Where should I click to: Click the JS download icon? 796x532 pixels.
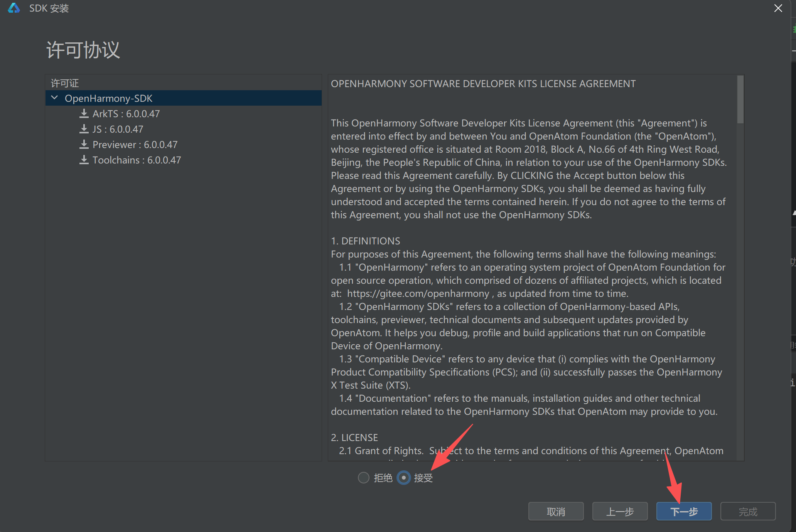pos(84,129)
